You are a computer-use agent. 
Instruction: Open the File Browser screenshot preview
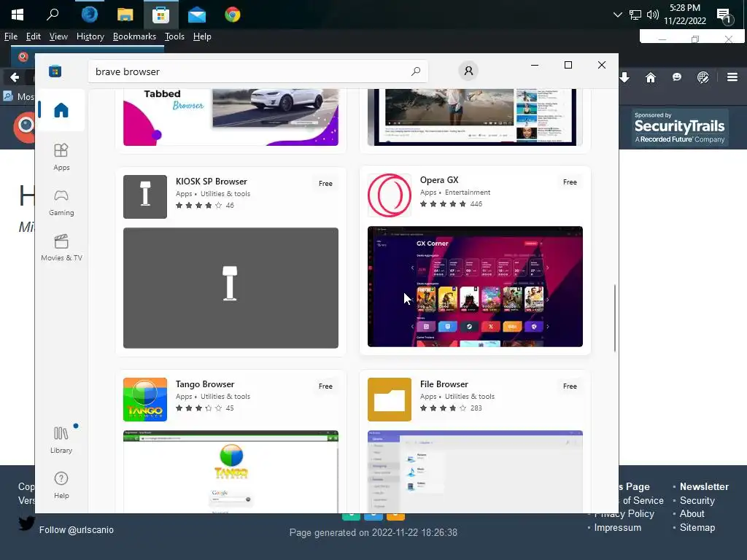pyautogui.click(x=475, y=472)
